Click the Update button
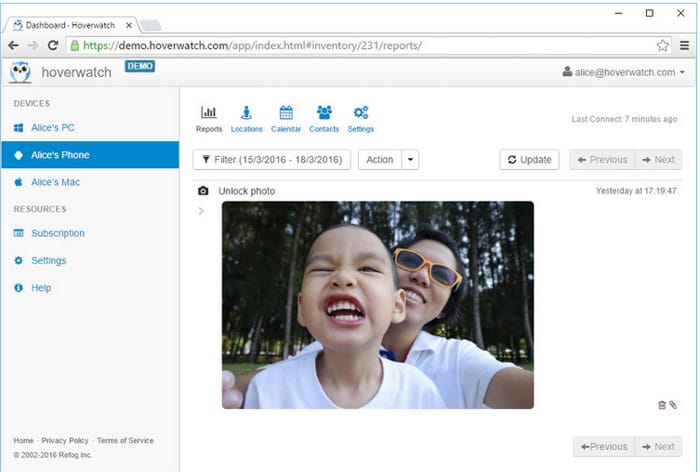 [529, 159]
